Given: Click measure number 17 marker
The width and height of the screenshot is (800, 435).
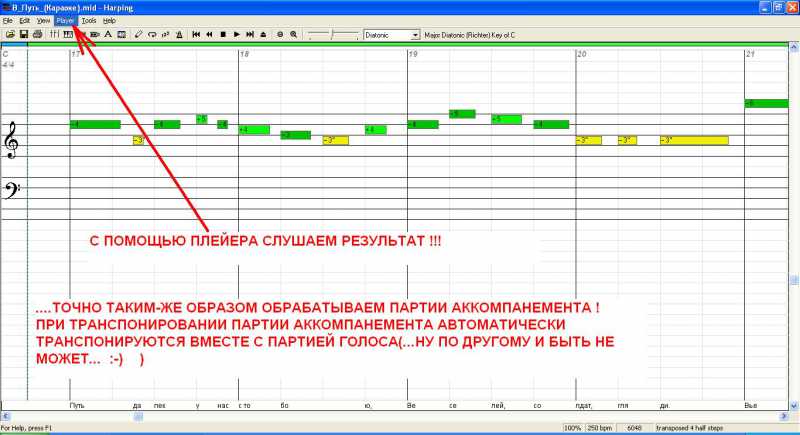Looking at the screenshot, I should (76, 54).
